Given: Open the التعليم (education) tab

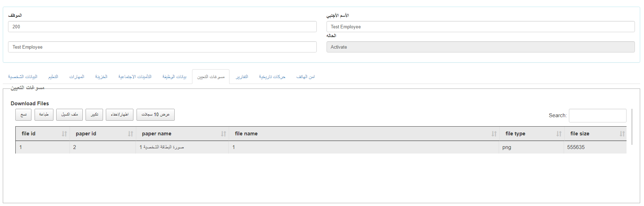Looking at the screenshot, I should tap(53, 77).
